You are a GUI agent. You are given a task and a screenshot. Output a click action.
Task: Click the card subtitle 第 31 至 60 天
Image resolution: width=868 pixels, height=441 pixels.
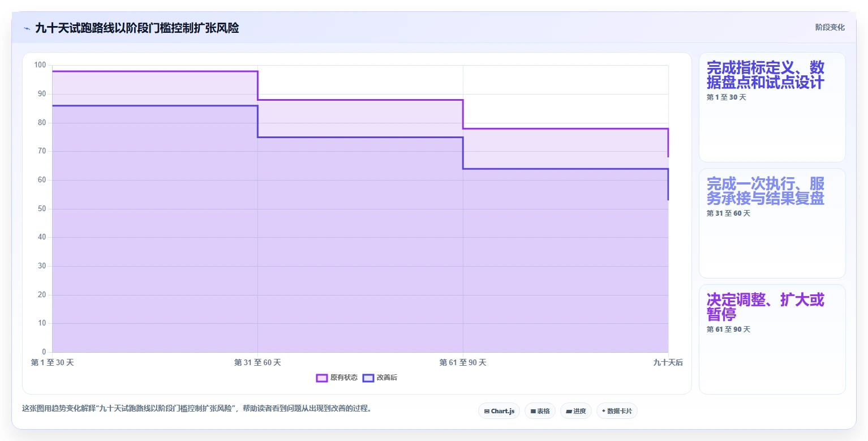point(728,213)
